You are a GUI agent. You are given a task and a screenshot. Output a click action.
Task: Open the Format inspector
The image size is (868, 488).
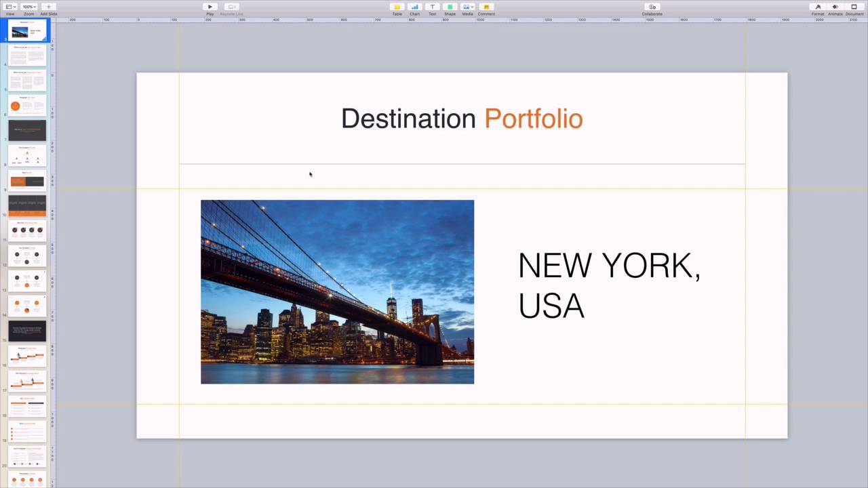point(818,7)
